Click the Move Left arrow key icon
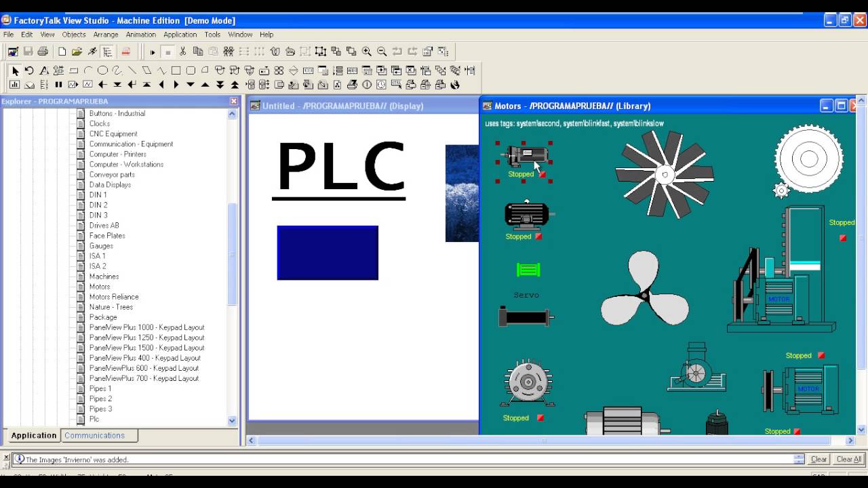This screenshot has width=868, height=488. tap(161, 85)
